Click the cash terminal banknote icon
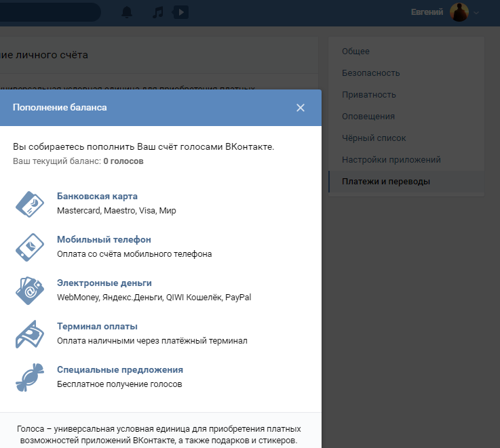Viewport: 500px width, 448px height. (x=30, y=334)
